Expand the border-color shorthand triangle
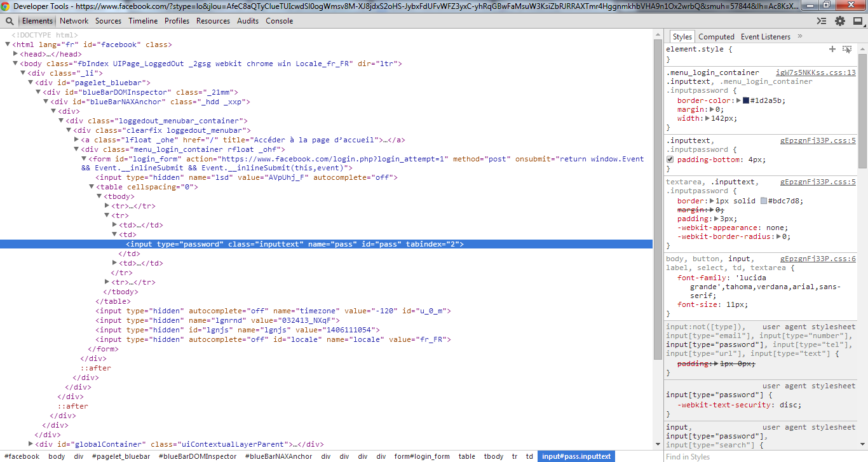This screenshot has width=868, height=462. tap(738, 100)
